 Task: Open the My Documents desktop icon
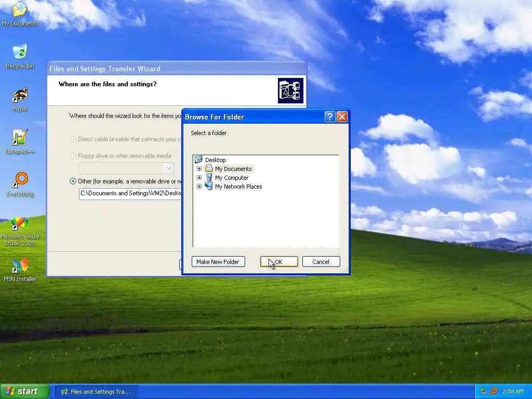tap(20, 14)
